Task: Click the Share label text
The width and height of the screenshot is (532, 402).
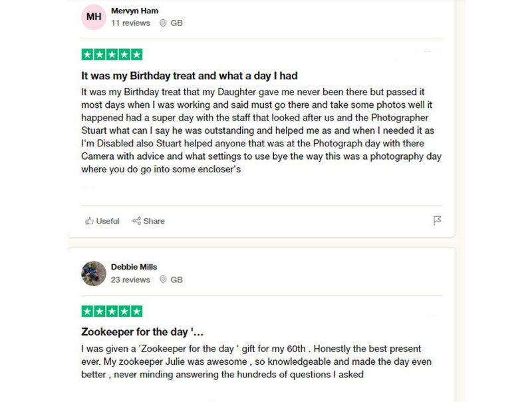Action: (154, 221)
